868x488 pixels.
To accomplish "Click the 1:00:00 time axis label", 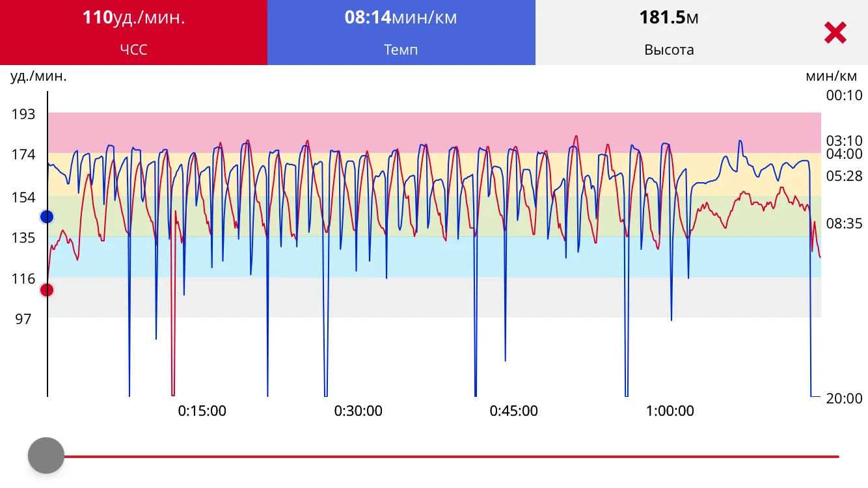I will tap(670, 411).
